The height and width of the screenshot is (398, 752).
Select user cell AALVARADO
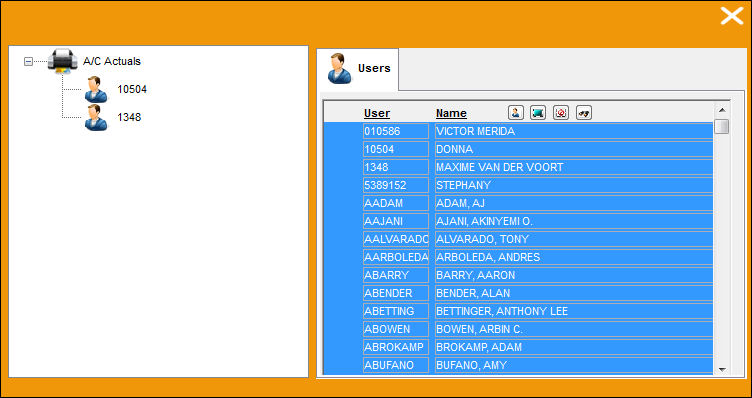(396, 239)
